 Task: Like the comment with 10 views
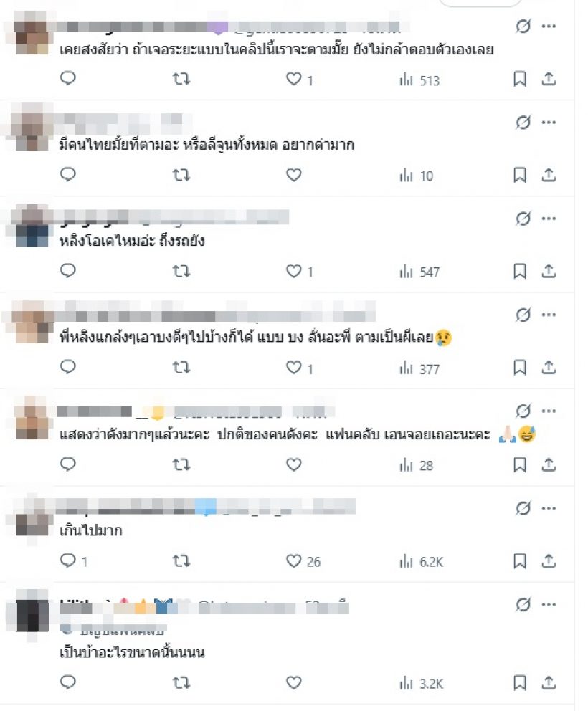(293, 175)
